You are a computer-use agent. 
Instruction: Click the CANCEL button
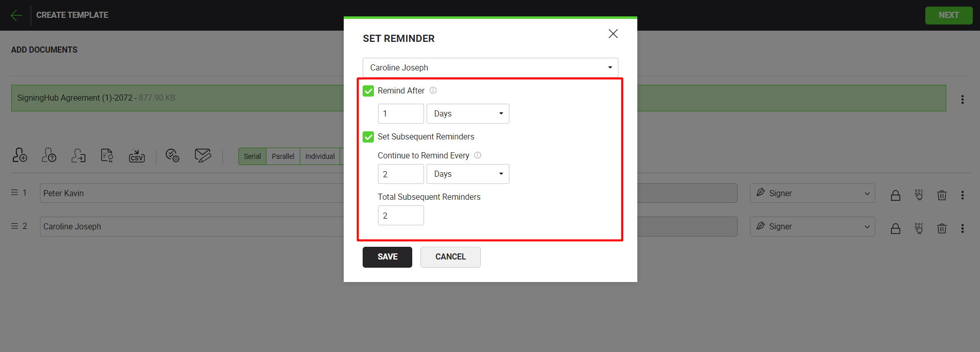pos(450,257)
